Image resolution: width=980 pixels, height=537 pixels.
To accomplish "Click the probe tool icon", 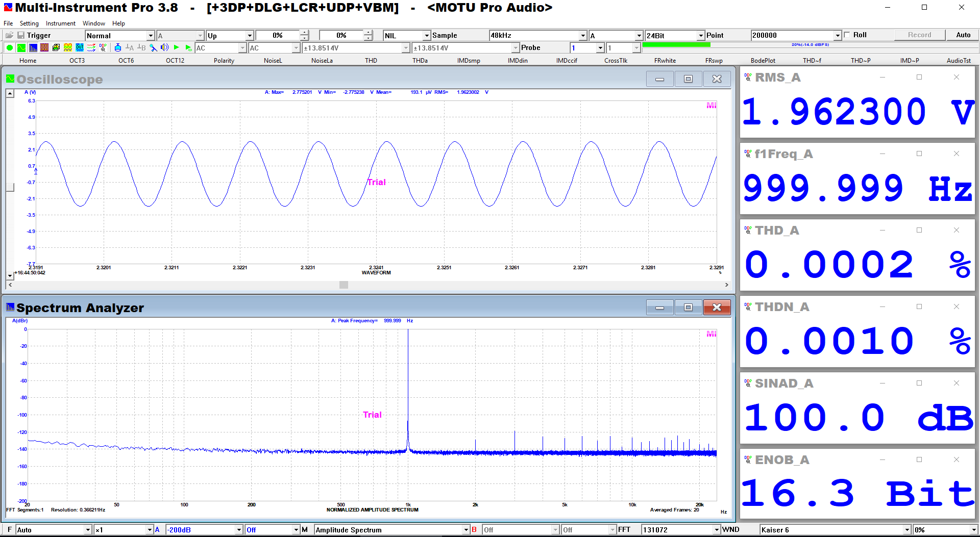I will click(x=153, y=47).
